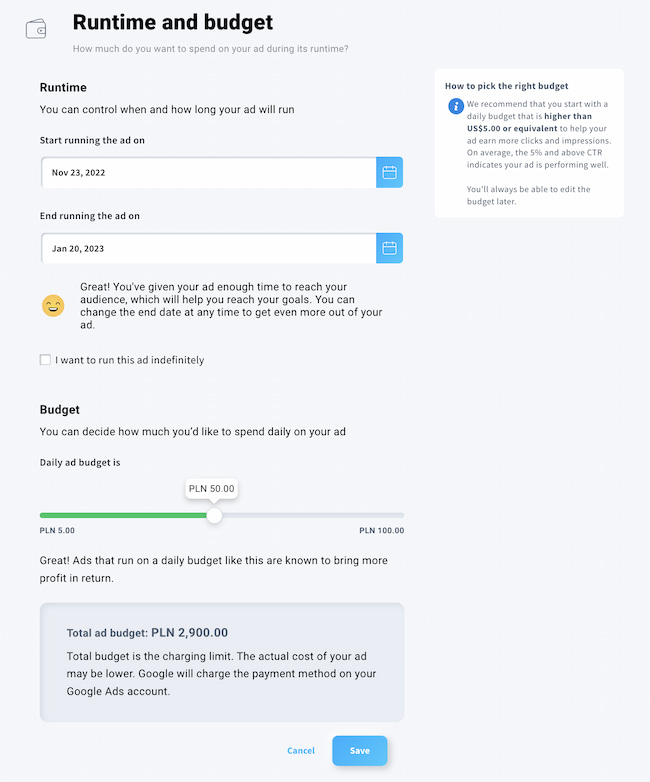Tick the run ad indefinitely checkbox

coord(45,360)
